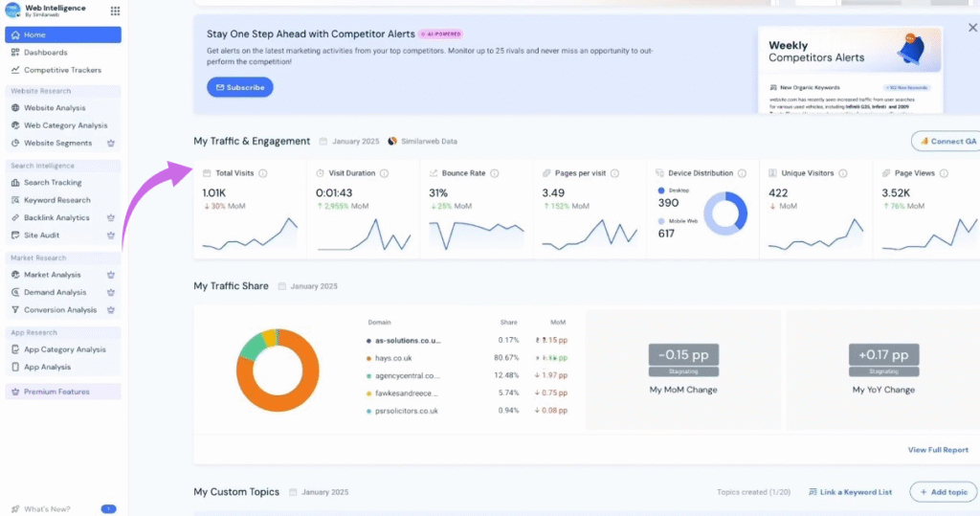Click the info icon next to Bounce Rate
This screenshot has height=516, width=980.
point(495,173)
